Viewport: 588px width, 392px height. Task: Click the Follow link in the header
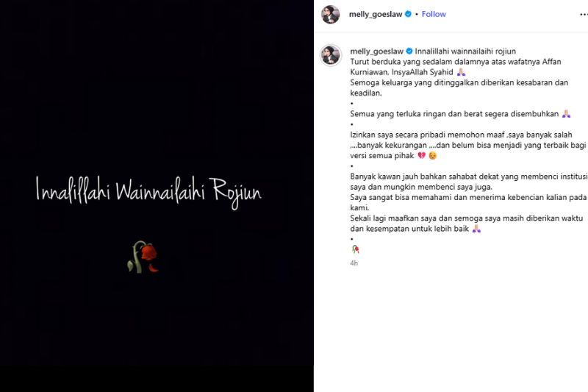coord(434,14)
